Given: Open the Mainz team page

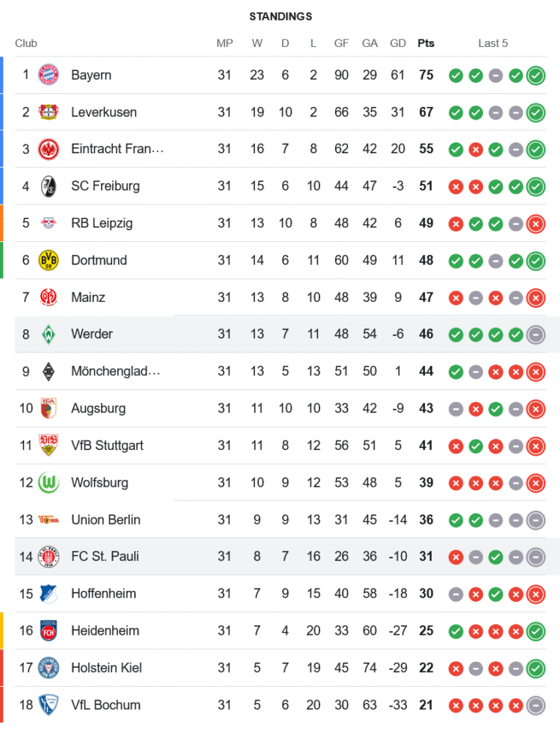Looking at the screenshot, I should point(88,297).
